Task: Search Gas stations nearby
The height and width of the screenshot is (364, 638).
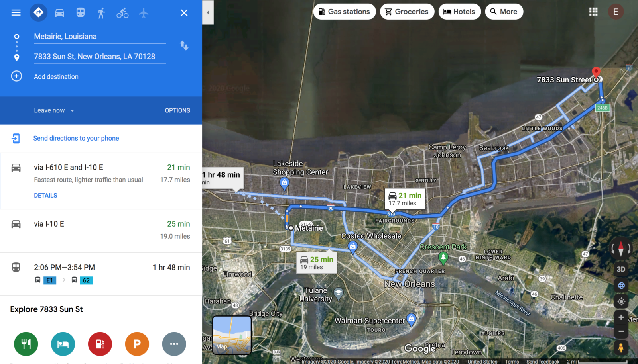Action: pos(345,12)
